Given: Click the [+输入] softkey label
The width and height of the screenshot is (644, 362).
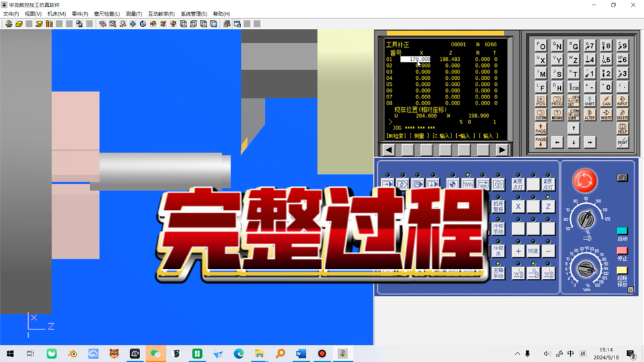Looking at the screenshot, I should coord(465,136).
